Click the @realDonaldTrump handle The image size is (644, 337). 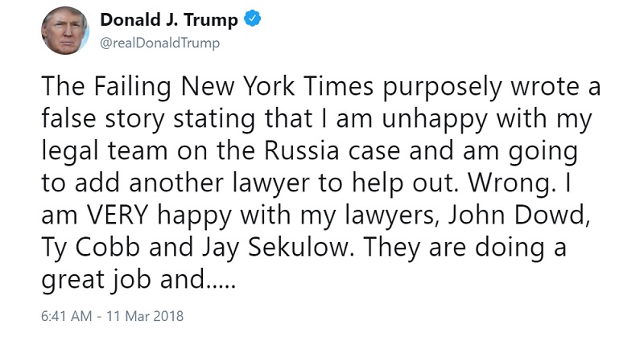(x=159, y=41)
